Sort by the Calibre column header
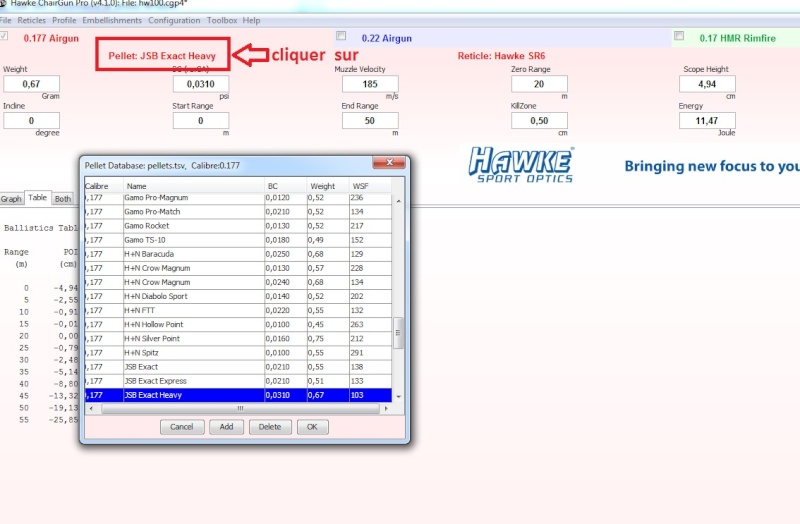800x524 pixels. coord(104,186)
